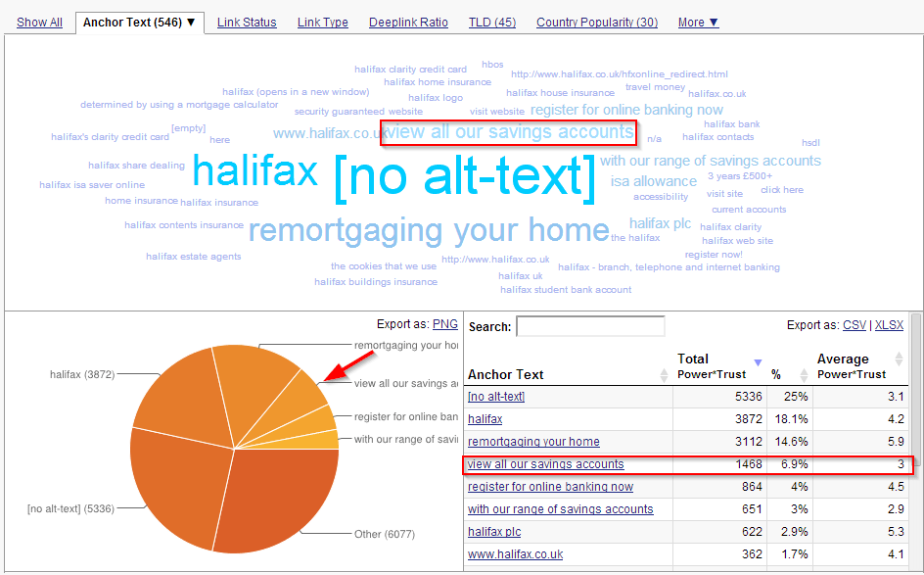The width and height of the screenshot is (924, 575).
Task: Click the [no alt-text] tag in the cloud
Action: pos(466,176)
